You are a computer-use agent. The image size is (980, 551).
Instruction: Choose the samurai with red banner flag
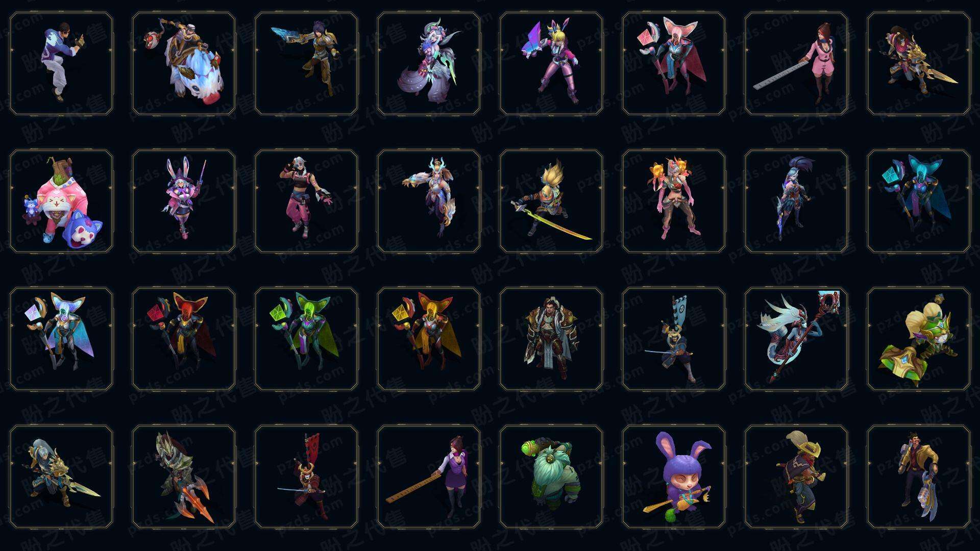pyautogui.click(x=306, y=477)
